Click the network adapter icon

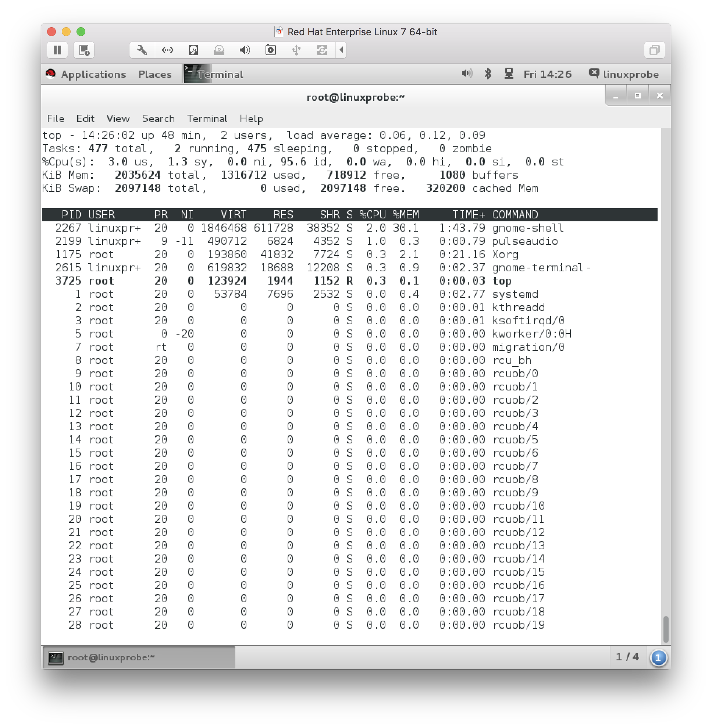(168, 50)
